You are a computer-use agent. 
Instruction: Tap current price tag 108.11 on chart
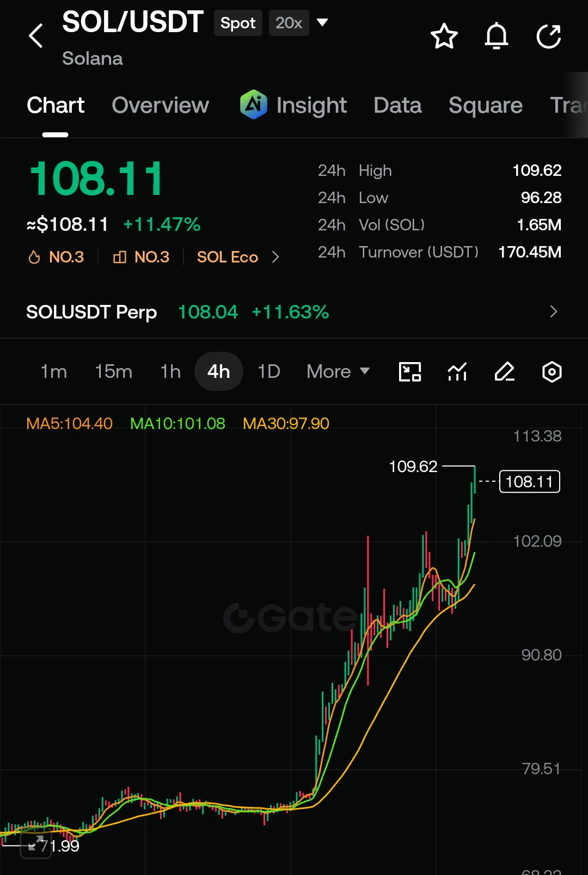529,481
